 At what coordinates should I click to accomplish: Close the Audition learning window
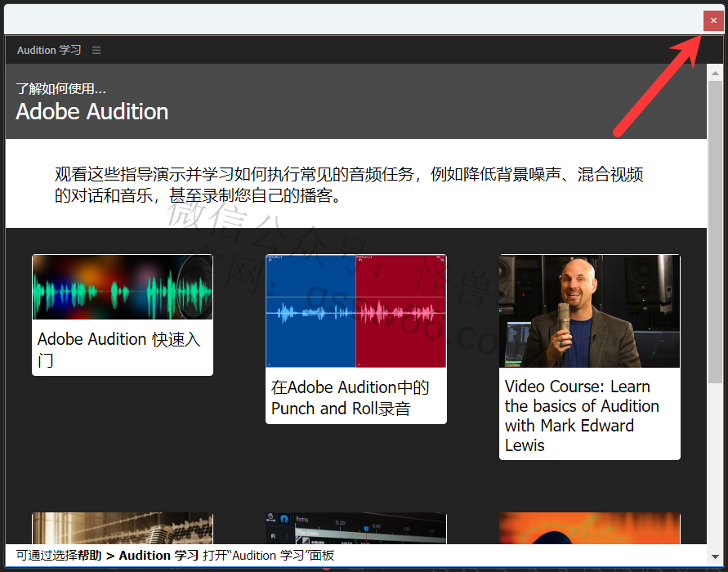713,20
